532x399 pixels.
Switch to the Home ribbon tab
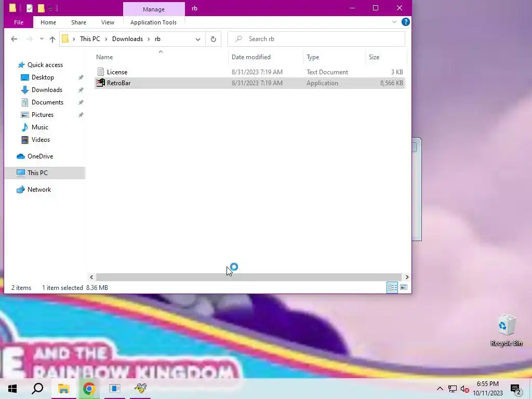pyautogui.click(x=48, y=22)
